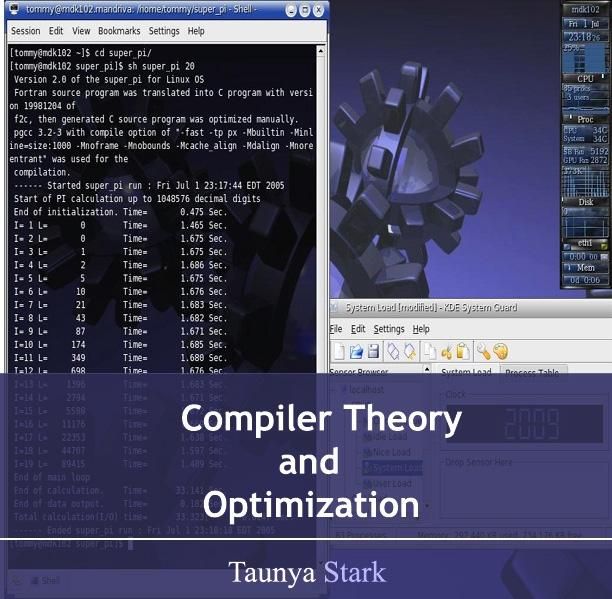Click the 23:18 clock in the system monitor
This screenshot has width=612, height=599.
[x=585, y=37]
